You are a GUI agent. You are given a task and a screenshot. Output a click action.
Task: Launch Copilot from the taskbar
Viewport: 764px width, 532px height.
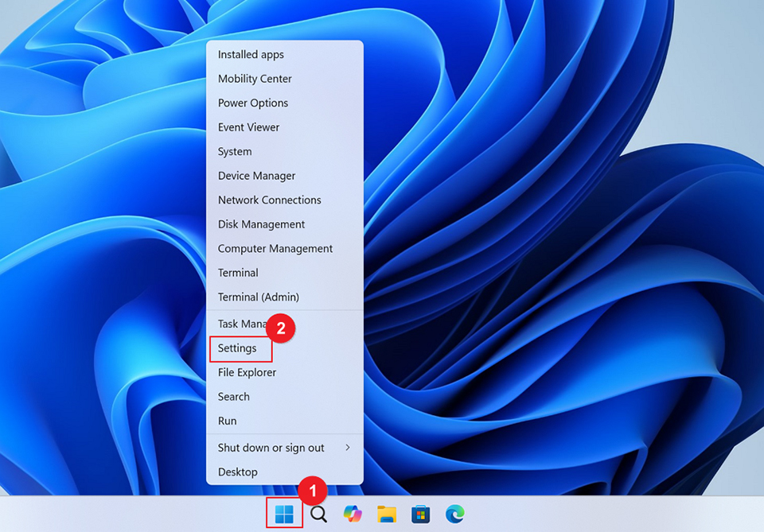pyautogui.click(x=353, y=514)
